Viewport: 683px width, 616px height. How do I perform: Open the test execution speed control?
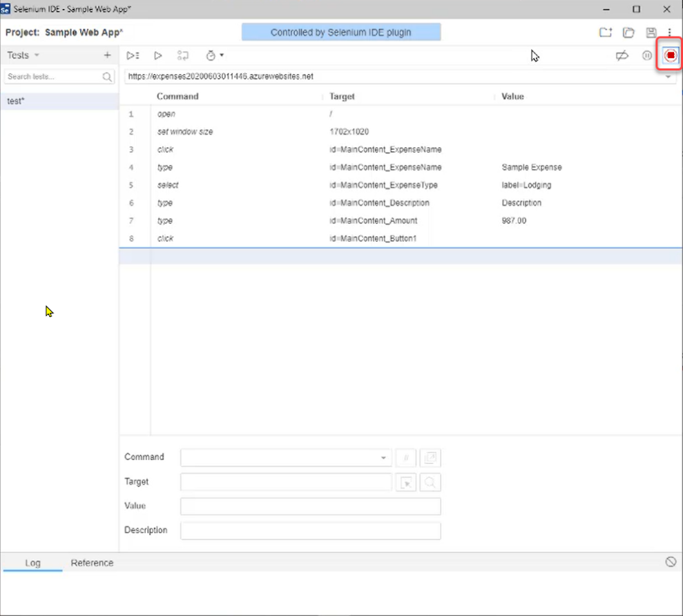point(214,55)
